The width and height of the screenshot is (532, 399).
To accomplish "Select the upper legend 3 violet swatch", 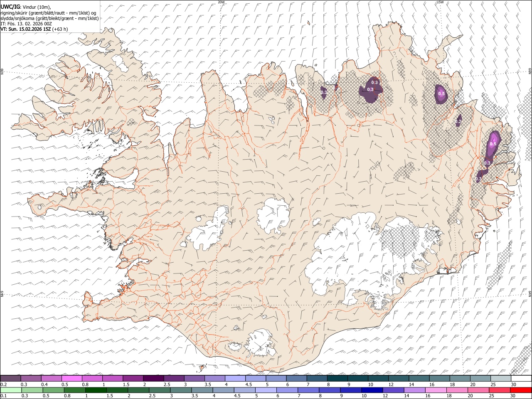I will [x=194, y=378].
